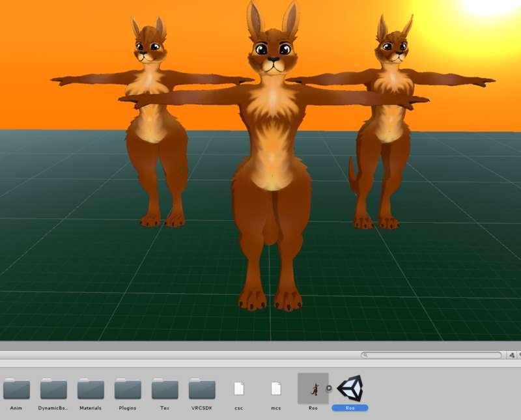The image size is (521, 420).
Task: Click the DynamicBo.. folder label
Action: 53,408
